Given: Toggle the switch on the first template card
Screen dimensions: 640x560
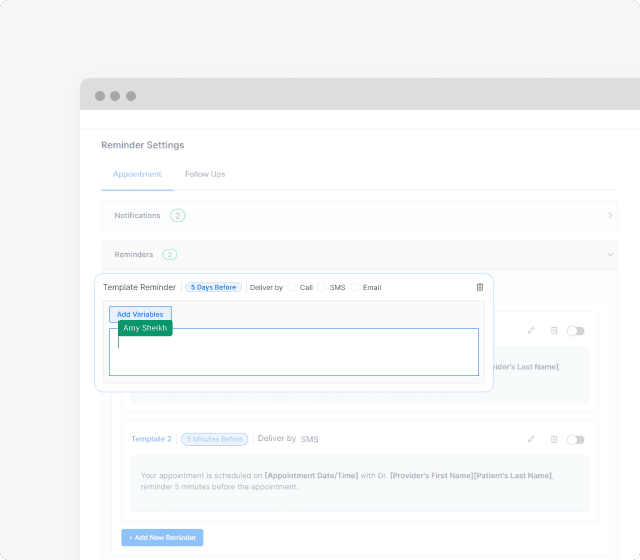Looking at the screenshot, I should pyautogui.click(x=576, y=330).
